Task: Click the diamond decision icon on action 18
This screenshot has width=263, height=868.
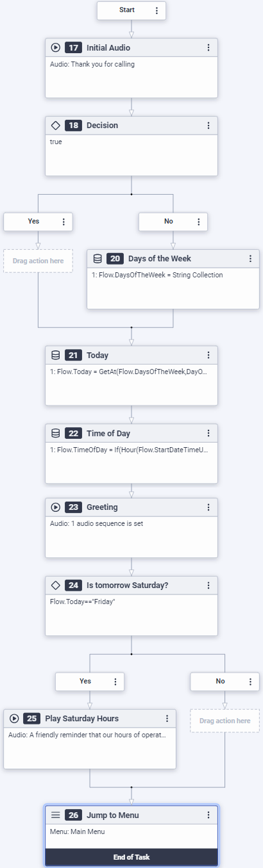Action: pyautogui.click(x=55, y=126)
